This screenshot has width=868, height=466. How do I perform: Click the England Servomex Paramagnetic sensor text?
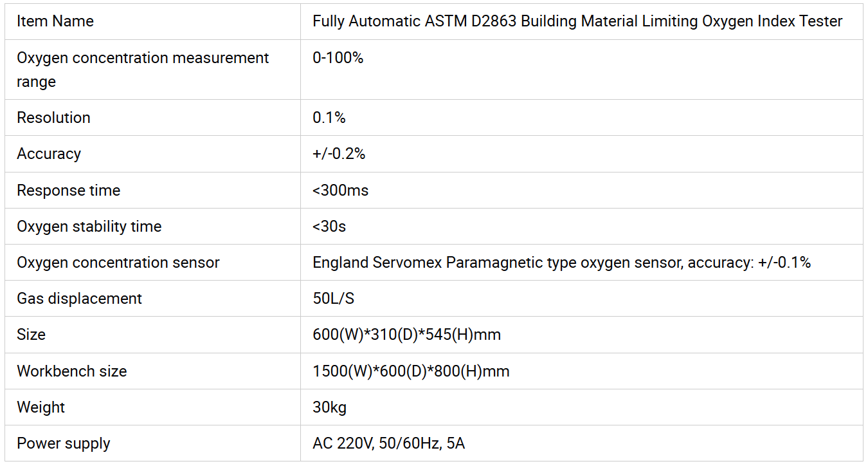[x=561, y=263]
